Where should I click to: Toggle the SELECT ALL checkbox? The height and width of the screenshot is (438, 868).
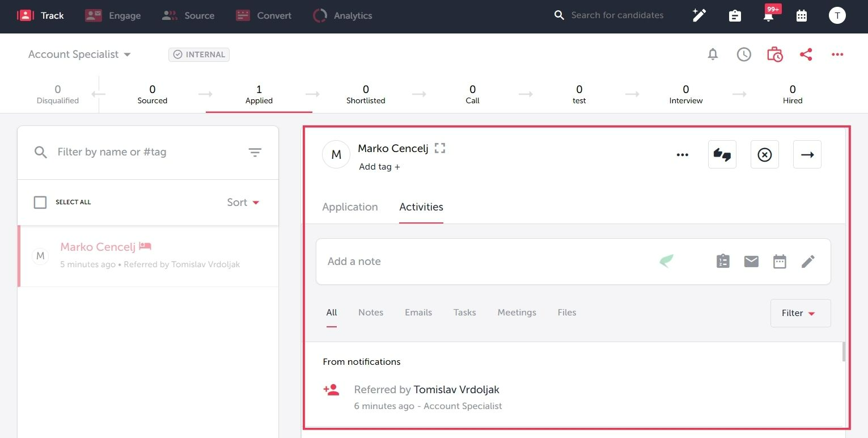point(40,201)
